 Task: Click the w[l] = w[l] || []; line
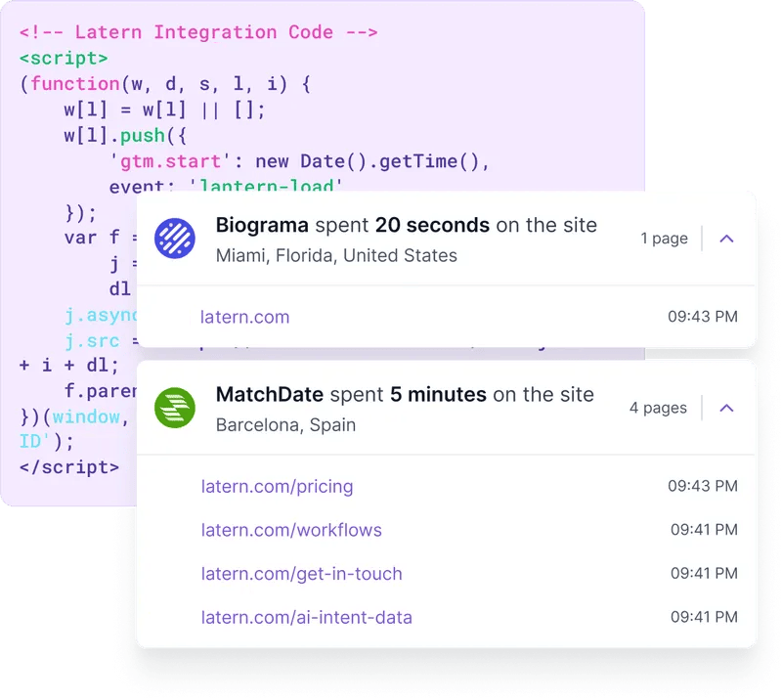tap(164, 109)
